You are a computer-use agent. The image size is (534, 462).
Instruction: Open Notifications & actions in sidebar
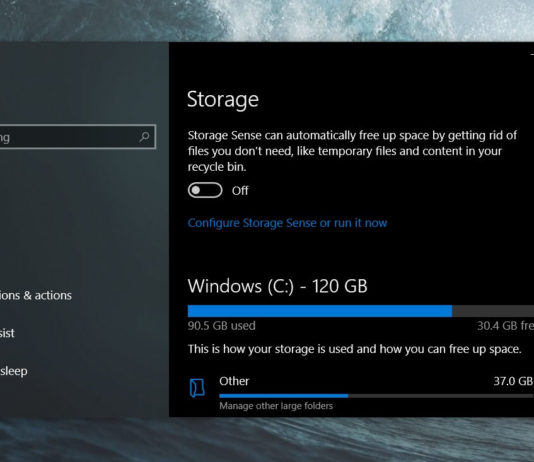click(x=36, y=295)
